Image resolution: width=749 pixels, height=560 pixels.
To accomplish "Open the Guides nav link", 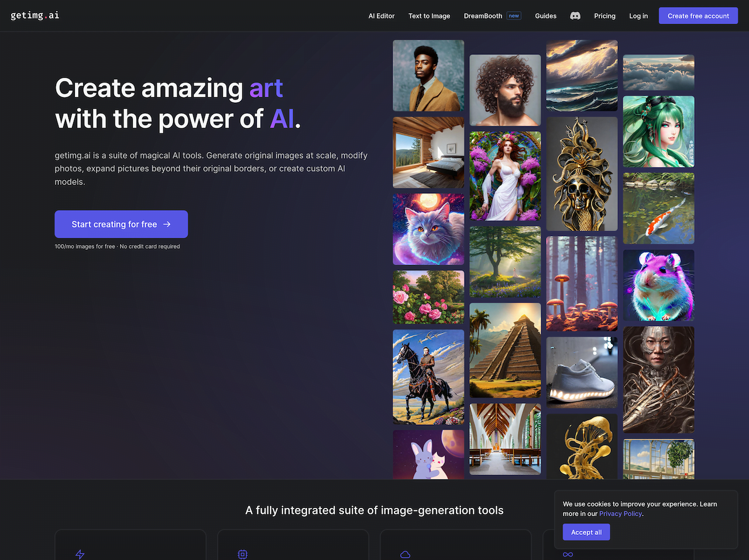I will point(545,16).
